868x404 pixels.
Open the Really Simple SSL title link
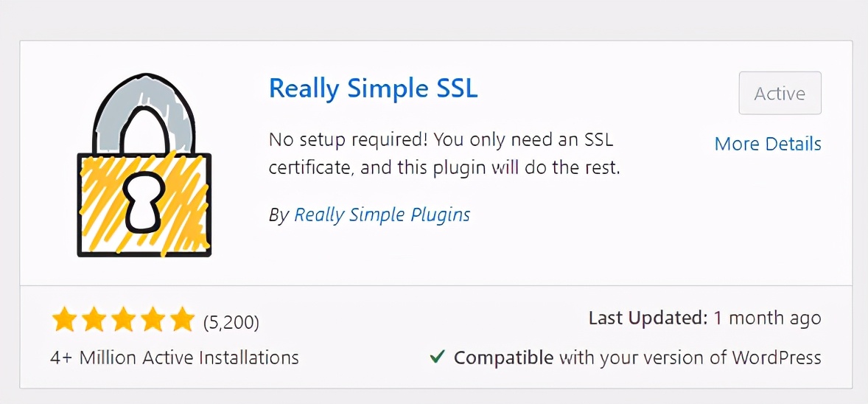[x=373, y=88]
